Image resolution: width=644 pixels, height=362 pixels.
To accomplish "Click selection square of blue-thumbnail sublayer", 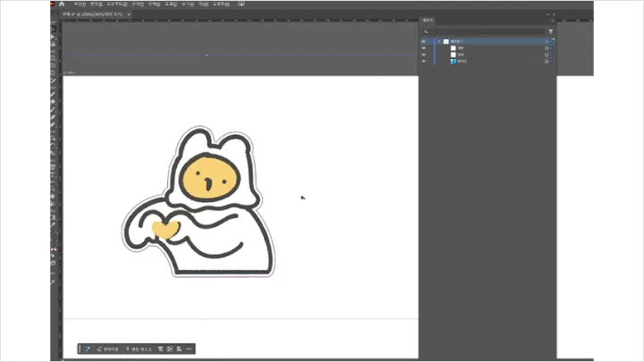I will [551, 61].
